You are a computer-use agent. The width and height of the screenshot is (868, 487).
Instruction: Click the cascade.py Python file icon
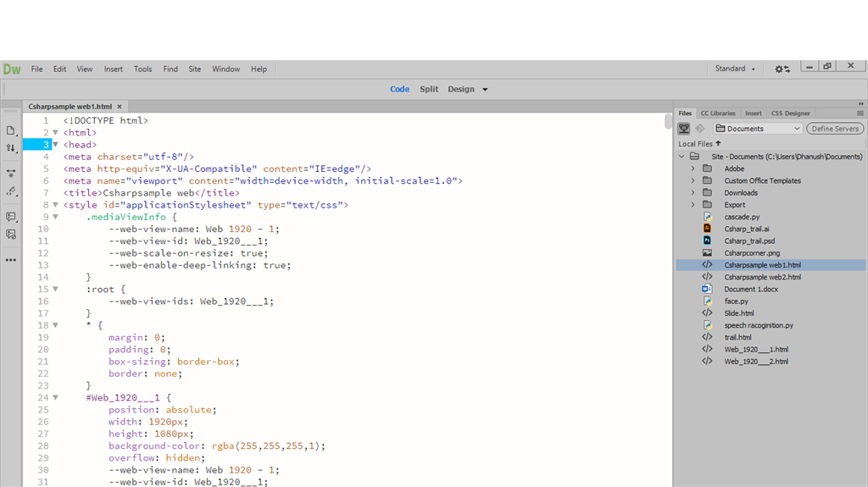click(708, 217)
